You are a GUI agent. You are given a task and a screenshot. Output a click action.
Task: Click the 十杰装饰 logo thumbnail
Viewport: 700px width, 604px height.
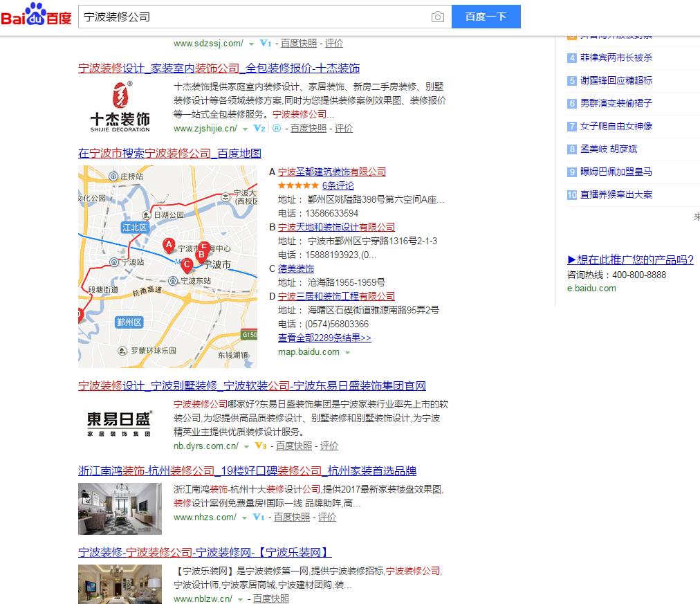pyautogui.click(x=120, y=107)
